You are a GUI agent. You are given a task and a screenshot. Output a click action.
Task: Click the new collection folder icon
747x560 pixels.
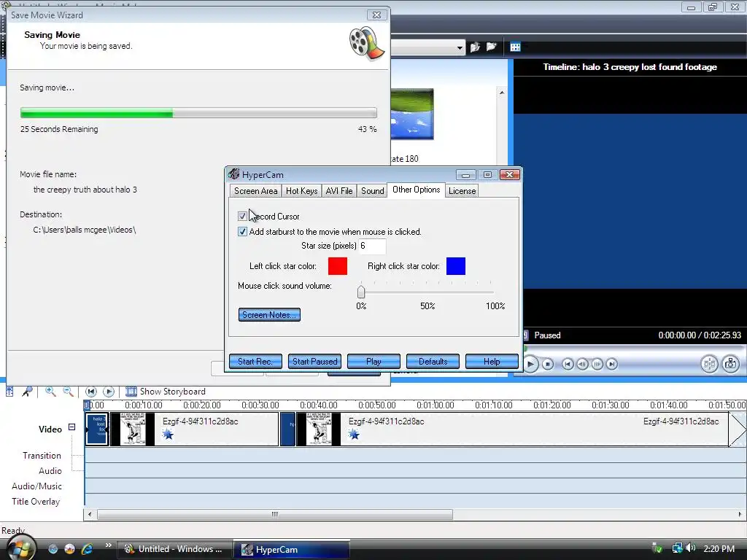click(x=491, y=47)
